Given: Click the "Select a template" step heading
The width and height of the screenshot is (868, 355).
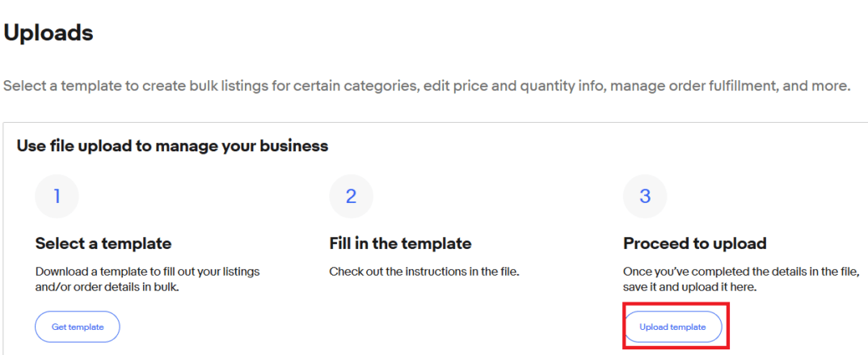Looking at the screenshot, I should [x=103, y=243].
